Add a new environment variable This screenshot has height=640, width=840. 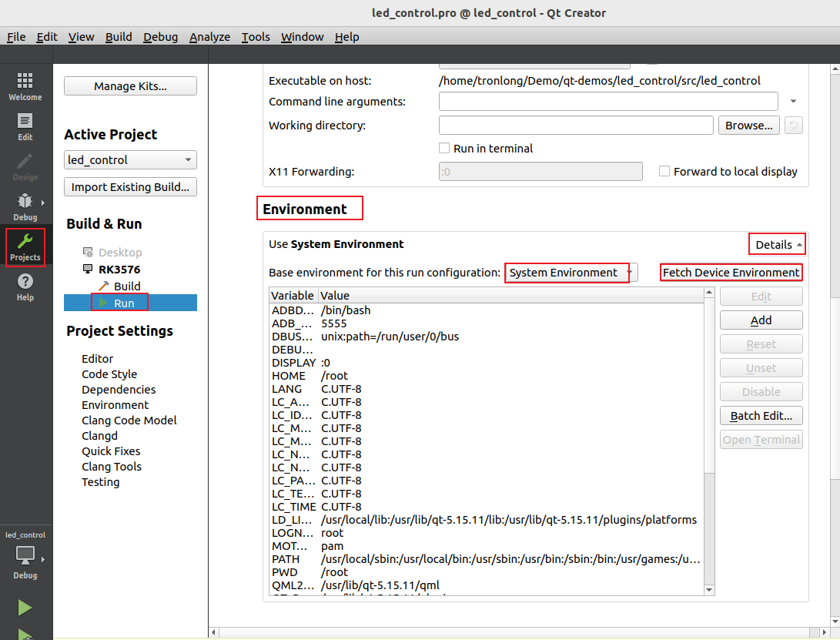[x=761, y=320]
